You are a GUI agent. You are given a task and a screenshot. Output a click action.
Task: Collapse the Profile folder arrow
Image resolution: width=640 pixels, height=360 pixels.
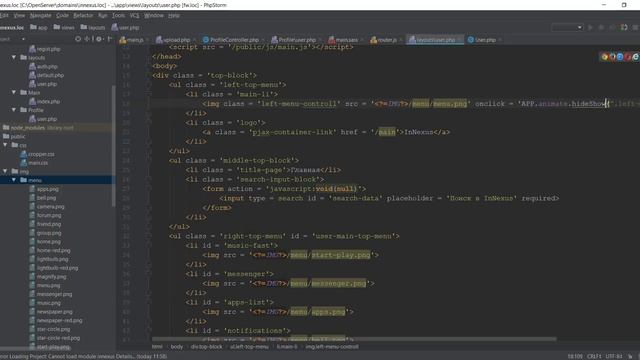coord(14,110)
